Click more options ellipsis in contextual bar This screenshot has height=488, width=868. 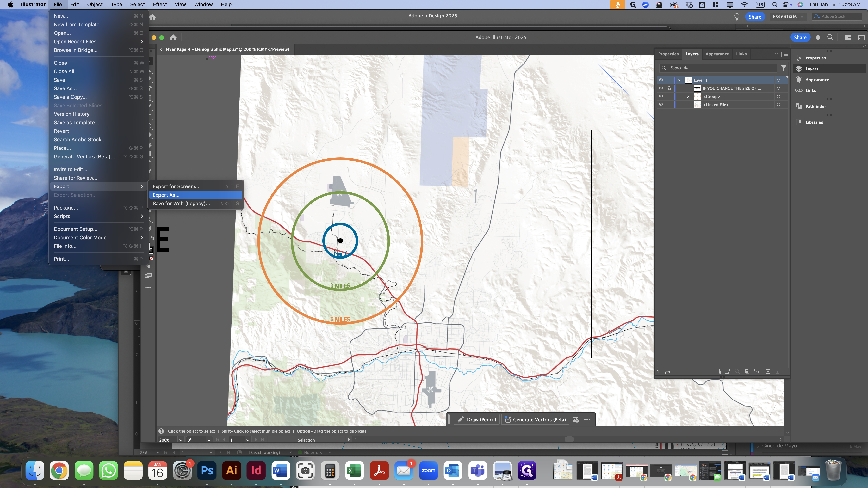(x=587, y=420)
